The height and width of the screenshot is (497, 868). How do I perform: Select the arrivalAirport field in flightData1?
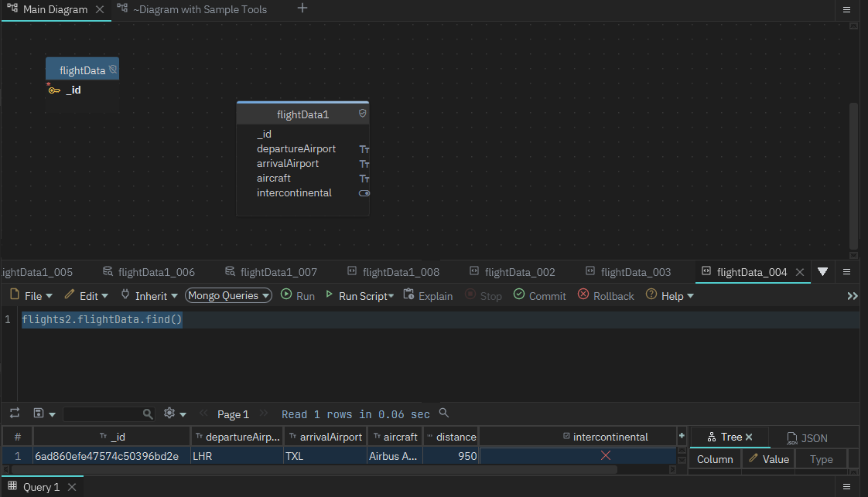pos(287,164)
